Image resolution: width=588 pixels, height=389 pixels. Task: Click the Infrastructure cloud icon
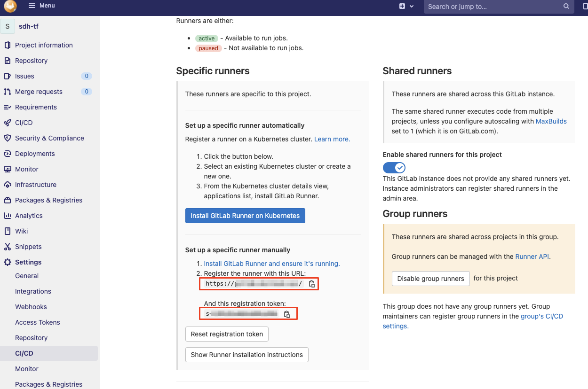click(7, 185)
